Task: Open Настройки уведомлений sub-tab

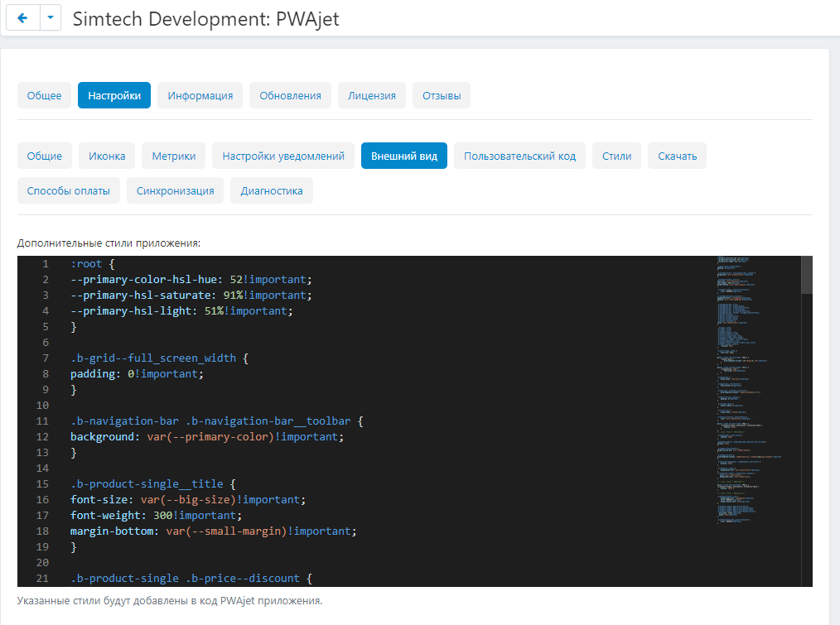Action: pos(282,156)
